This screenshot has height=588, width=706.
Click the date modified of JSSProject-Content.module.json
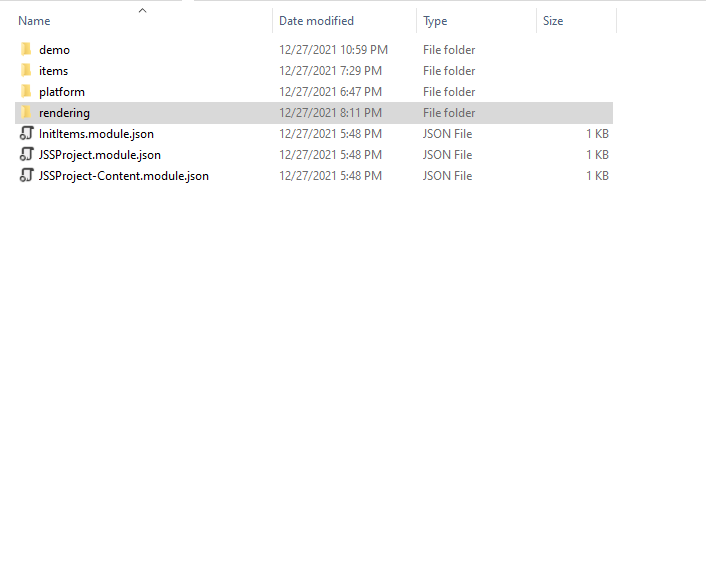330,176
